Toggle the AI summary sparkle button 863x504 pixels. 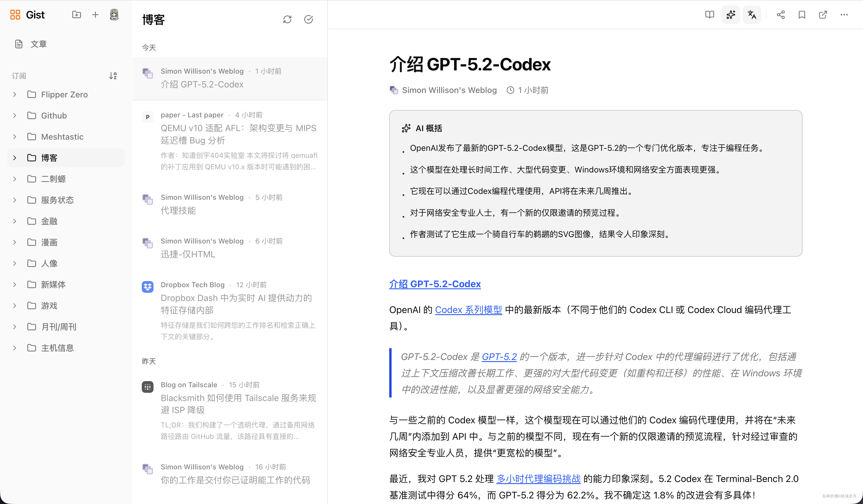coord(730,15)
